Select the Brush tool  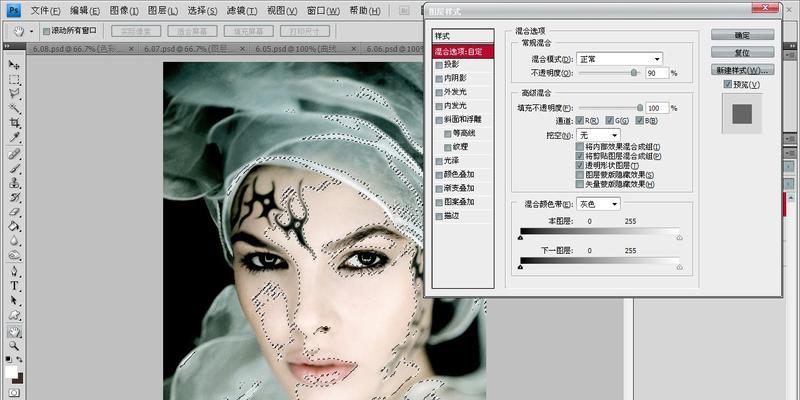14,168
